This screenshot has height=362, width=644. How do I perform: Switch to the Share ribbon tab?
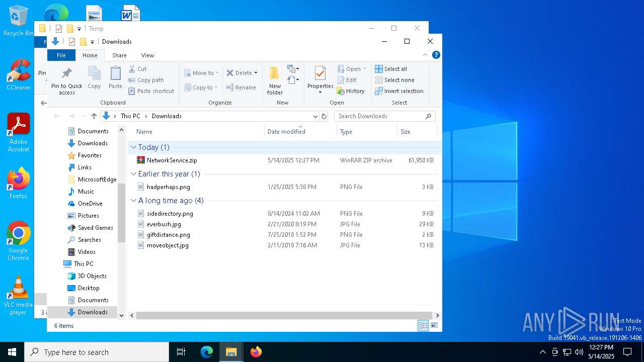tap(119, 55)
